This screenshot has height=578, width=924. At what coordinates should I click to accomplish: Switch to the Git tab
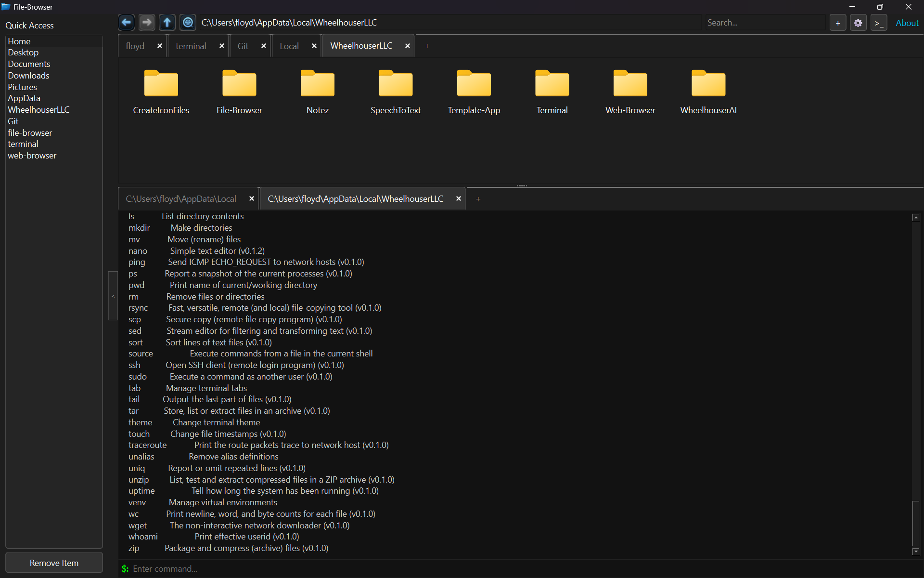pos(243,46)
